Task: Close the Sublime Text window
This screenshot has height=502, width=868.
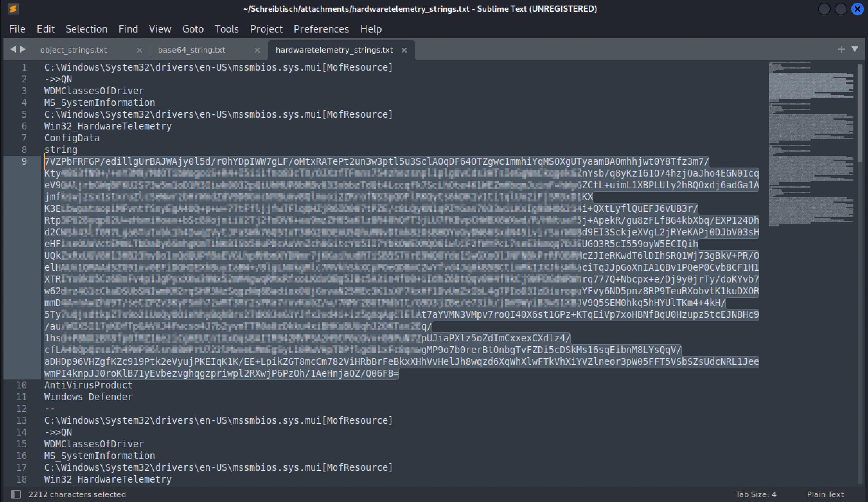Action: (x=858, y=9)
